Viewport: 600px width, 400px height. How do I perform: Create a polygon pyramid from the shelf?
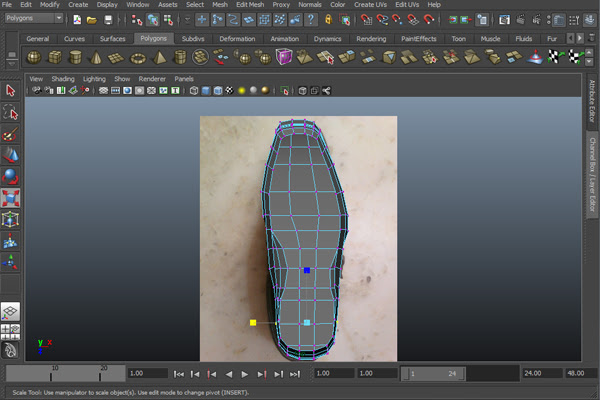pyautogui.click(x=159, y=57)
